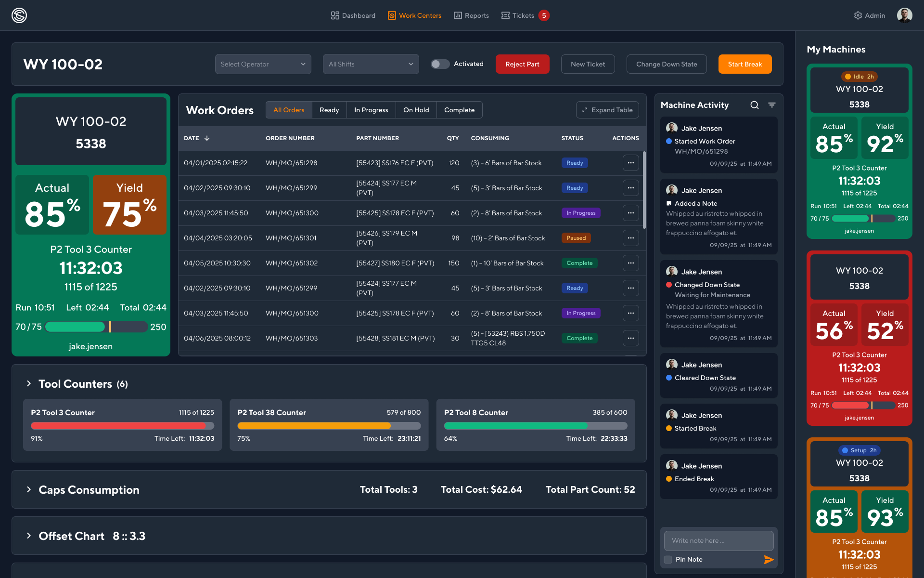This screenshot has height=578, width=924.
Task: Open the Reports menu item
Action: [471, 15]
